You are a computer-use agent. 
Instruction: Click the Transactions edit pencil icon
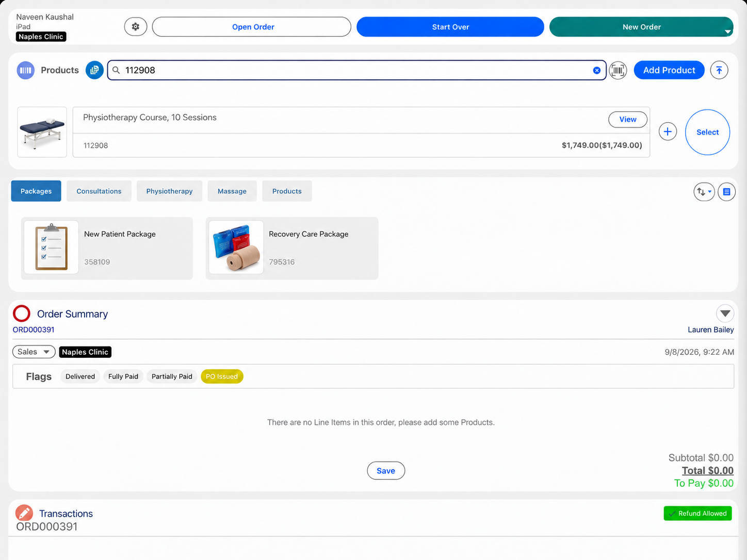click(24, 513)
